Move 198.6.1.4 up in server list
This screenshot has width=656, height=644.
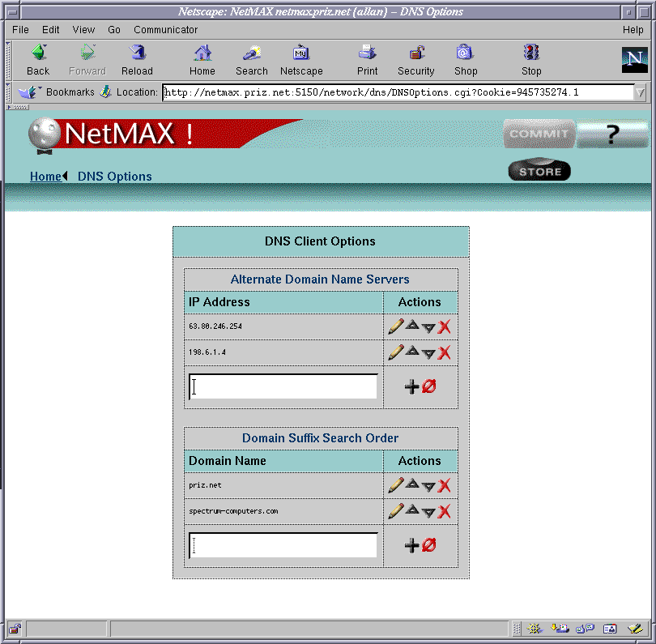[412, 351]
